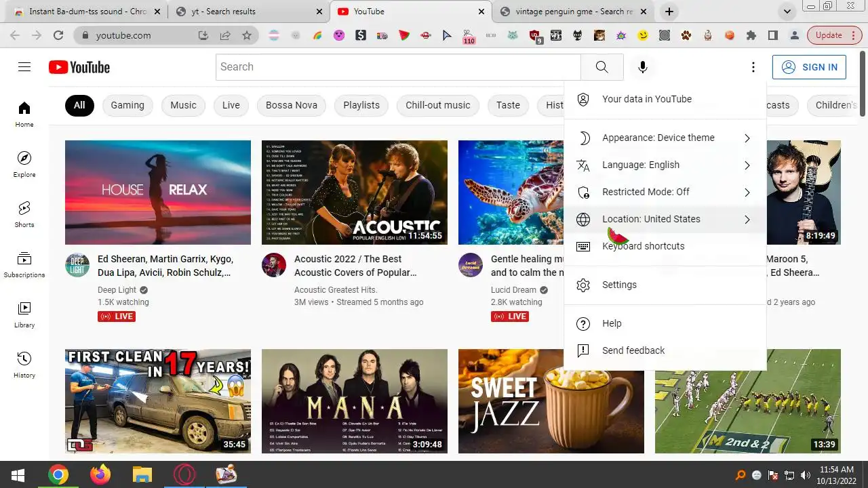The image size is (868, 488).
Task: Open Library in the sidebar
Action: tap(24, 315)
